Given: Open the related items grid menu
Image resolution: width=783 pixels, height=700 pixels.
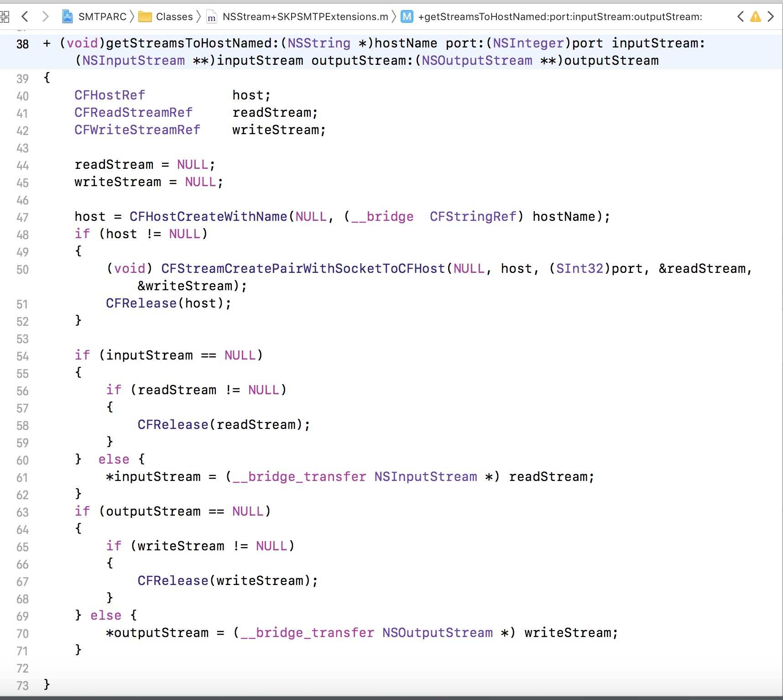Looking at the screenshot, I should (x=4, y=17).
